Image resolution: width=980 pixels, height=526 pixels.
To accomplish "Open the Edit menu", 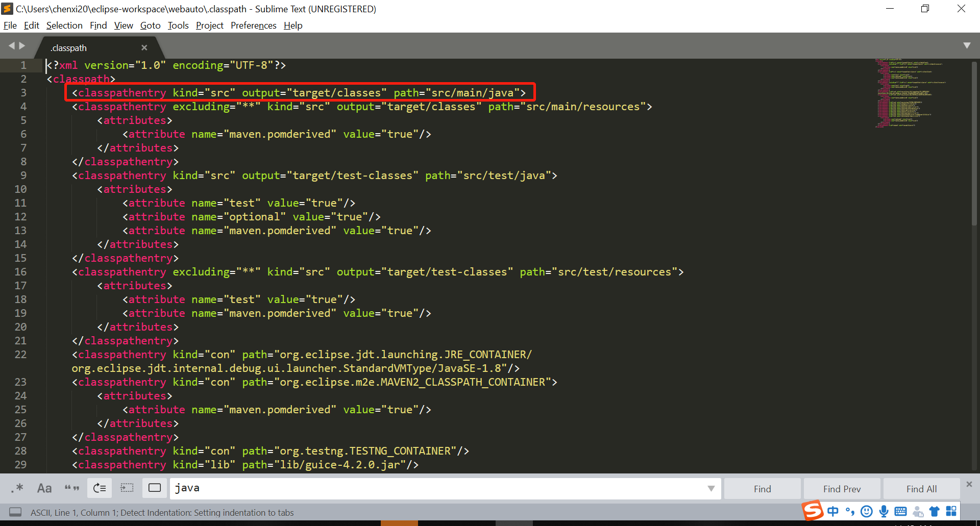I will pyautogui.click(x=32, y=26).
